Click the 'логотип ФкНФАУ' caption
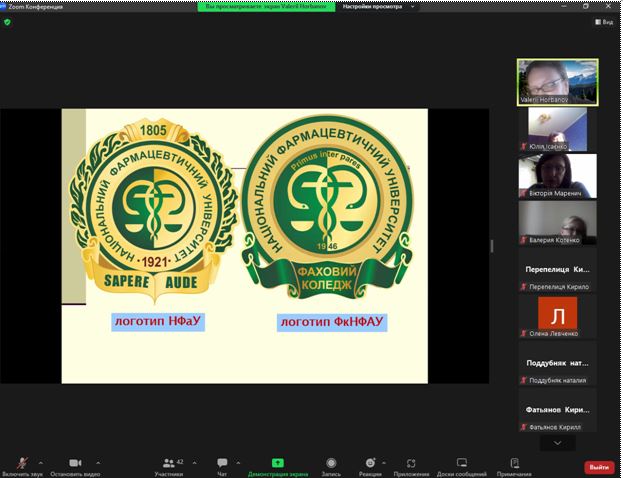Viewport: 623px width, 478px height. click(x=332, y=322)
